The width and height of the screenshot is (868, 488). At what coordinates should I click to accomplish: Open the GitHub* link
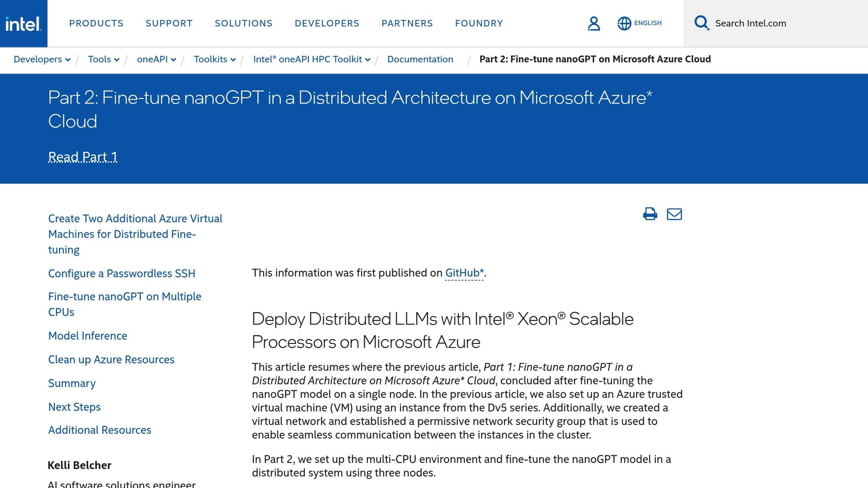point(464,273)
